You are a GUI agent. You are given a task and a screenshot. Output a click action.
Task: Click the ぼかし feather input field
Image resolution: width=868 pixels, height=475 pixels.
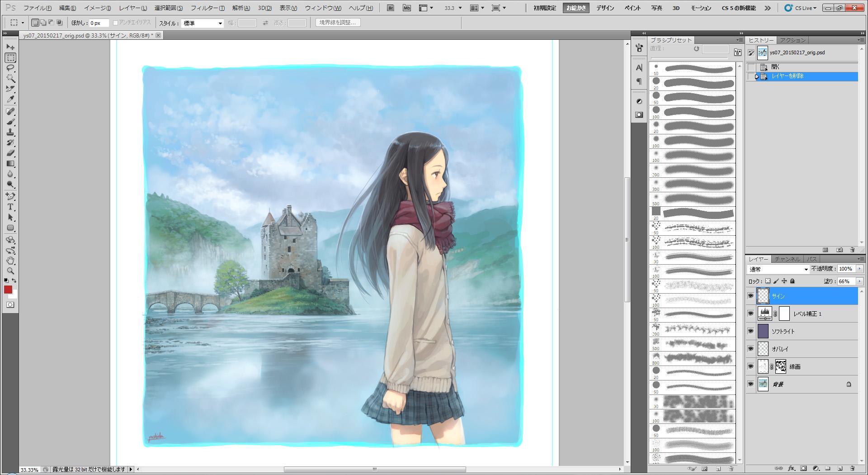click(99, 23)
